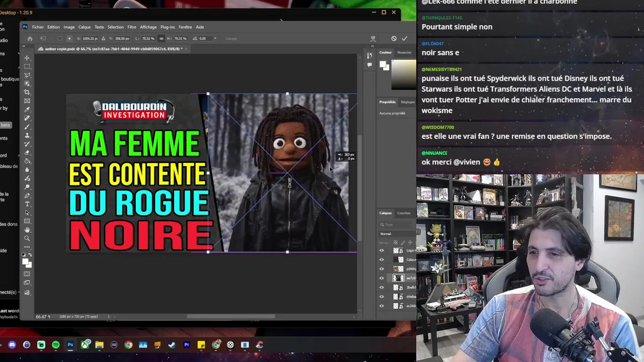
Task: Expand the status bar document info arrow
Action: coord(108,316)
